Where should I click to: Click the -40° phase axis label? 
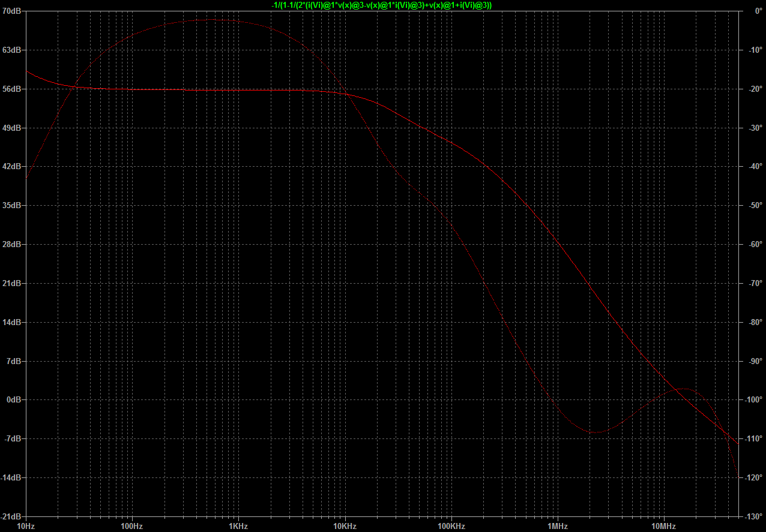(754, 167)
